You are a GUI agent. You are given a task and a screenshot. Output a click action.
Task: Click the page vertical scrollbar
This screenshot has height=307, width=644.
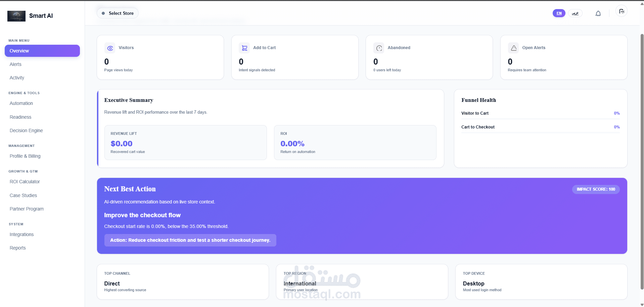click(x=642, y=161)
